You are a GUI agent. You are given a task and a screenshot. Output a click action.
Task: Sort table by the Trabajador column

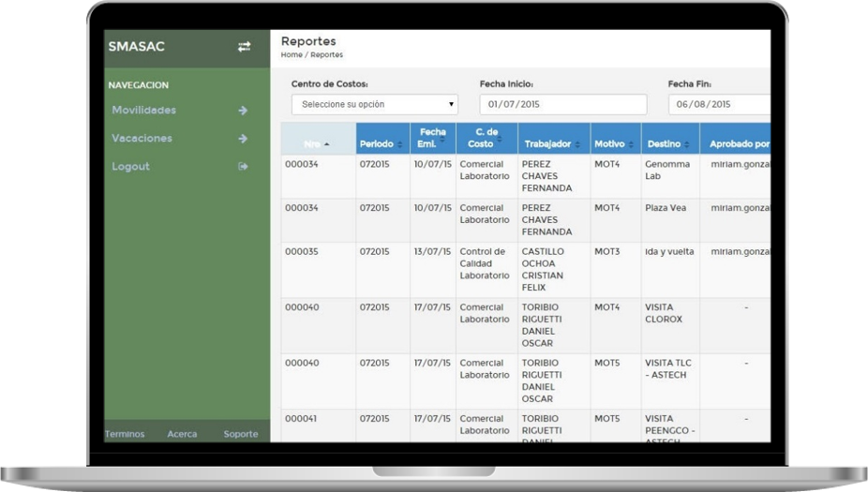(553, 144)
